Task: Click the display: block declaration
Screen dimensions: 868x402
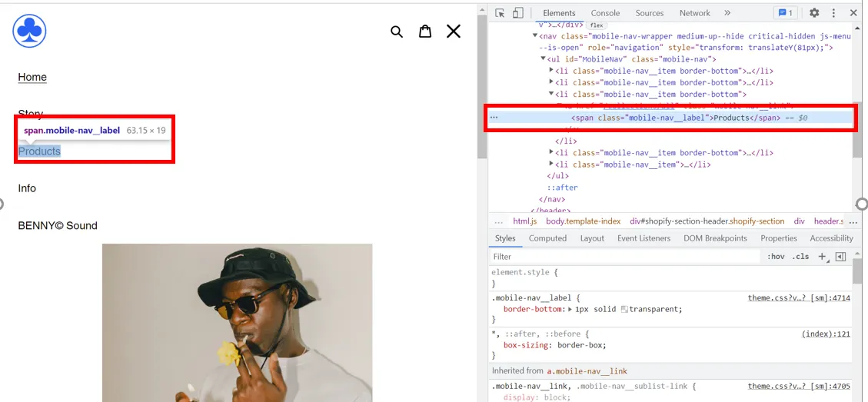Action: point(537,397)
